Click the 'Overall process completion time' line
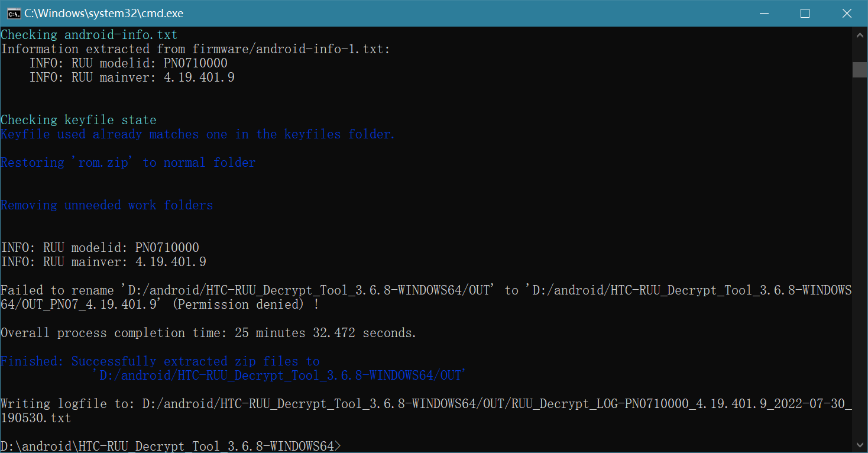 coord(208,333)
